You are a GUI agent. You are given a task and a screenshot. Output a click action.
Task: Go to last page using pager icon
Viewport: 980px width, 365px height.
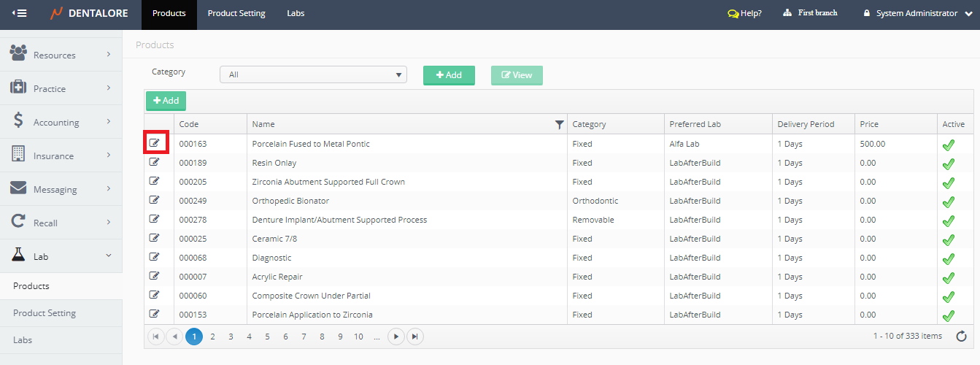(414, 337)
